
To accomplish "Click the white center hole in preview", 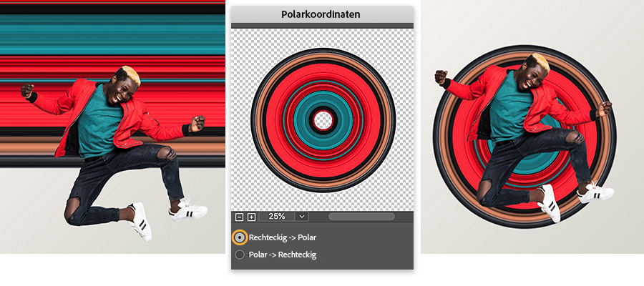I will click(323, 120).
